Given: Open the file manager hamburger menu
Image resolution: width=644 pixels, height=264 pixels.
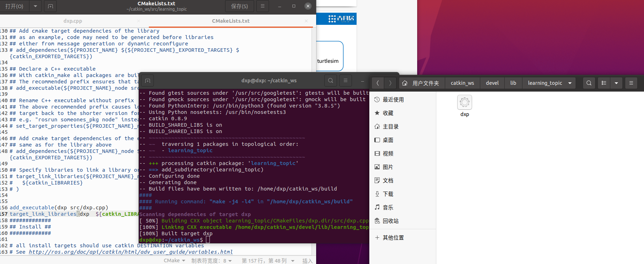Looking at the screenshot, I should [x=631, y=83].
